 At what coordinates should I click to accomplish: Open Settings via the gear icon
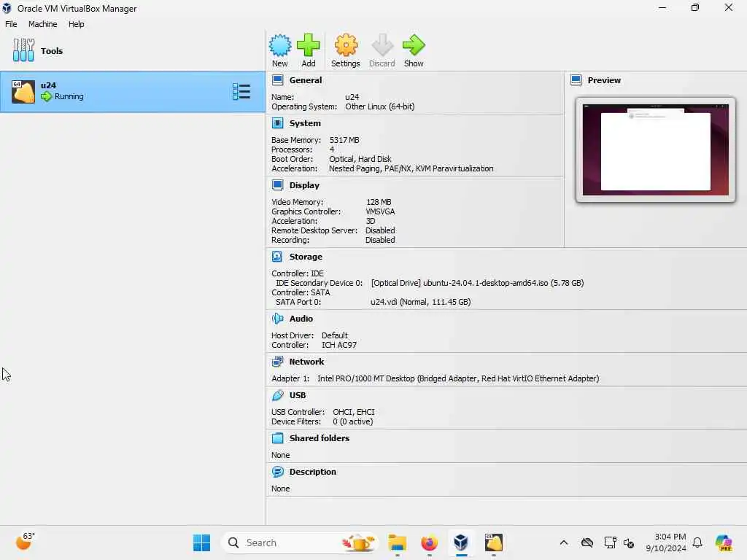tap(346, 45)
